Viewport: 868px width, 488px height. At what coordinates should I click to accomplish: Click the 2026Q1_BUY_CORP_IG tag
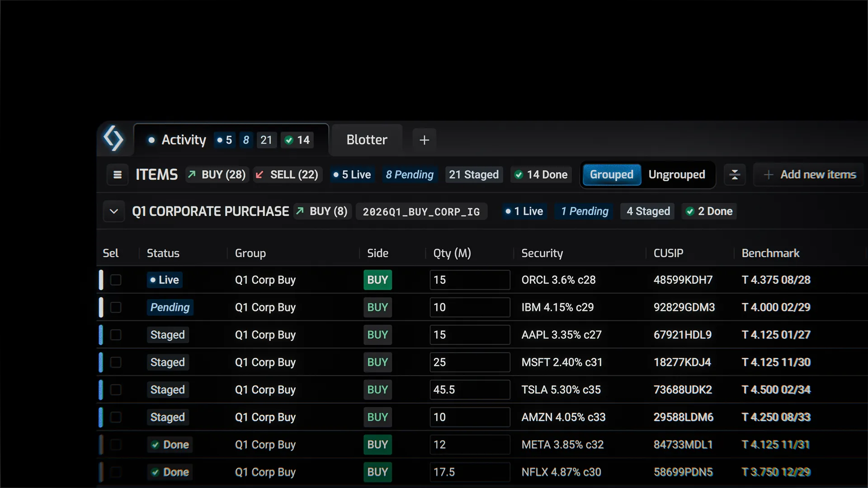pos(421,211)
